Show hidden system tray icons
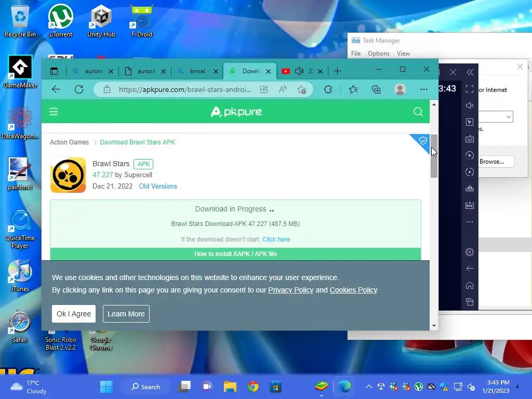Screen dimensions: 532x399 pos(369,387)
